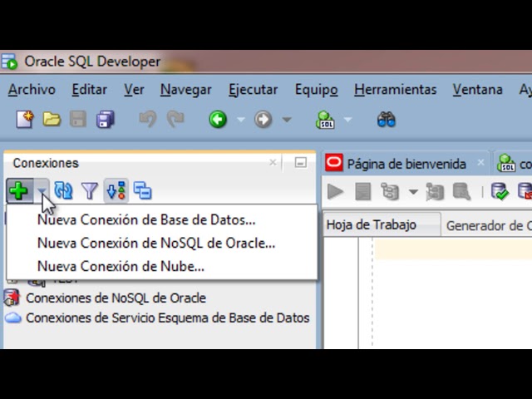Close the Página de bienvenida tab
The image size is (532, 399).
tap(480, 163)
